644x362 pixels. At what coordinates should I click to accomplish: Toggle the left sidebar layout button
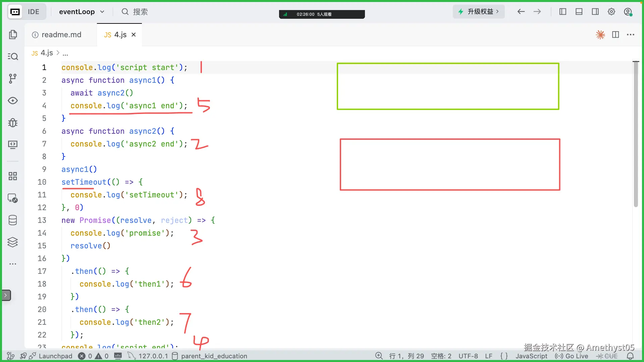(x=563, y=12)
